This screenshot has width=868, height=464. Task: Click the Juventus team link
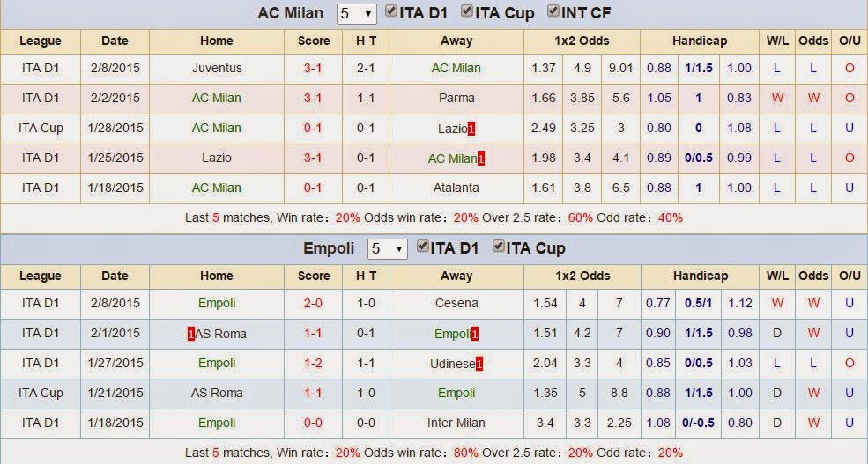coord(217,68)
